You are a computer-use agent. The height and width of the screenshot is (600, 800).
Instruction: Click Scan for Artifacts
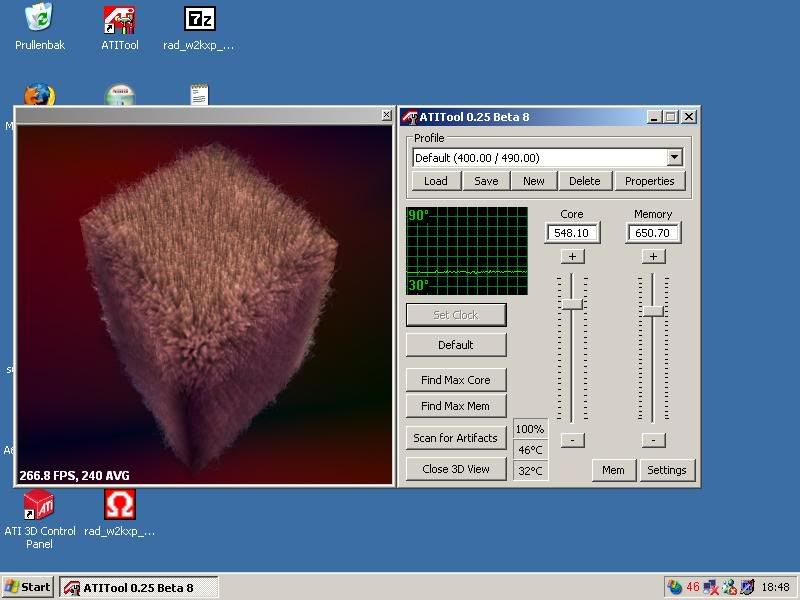tap(456, 438)
